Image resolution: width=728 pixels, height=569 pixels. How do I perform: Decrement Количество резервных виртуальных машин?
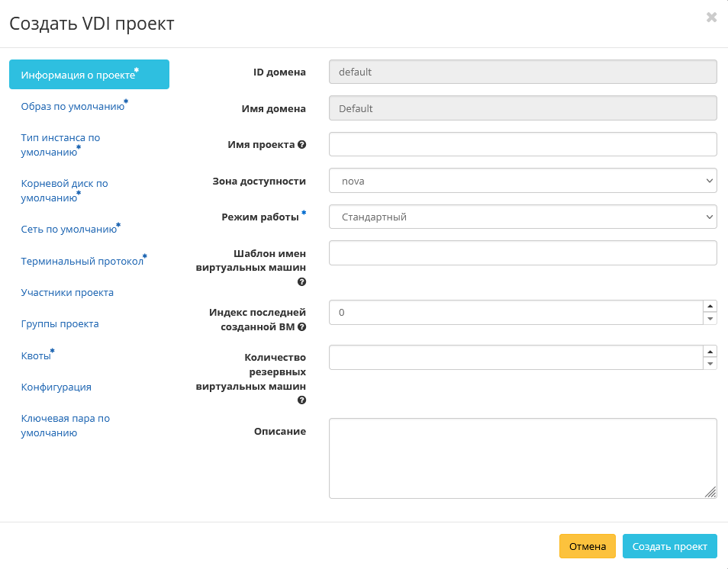click(x=710, y=364)
